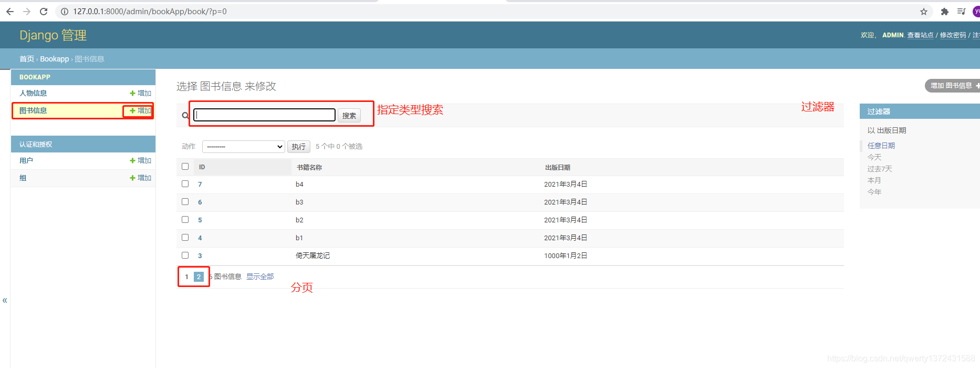Click 显示全部 to show all records
The image size is (980, 368).
click(260, 277)
